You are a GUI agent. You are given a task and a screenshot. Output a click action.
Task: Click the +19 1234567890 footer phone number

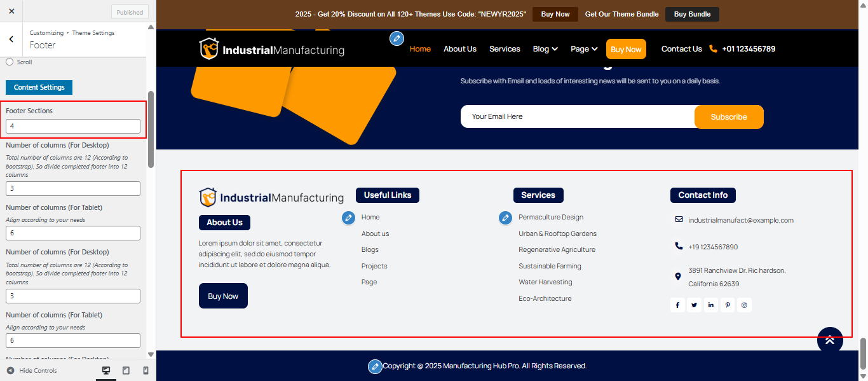pos(713,247)
